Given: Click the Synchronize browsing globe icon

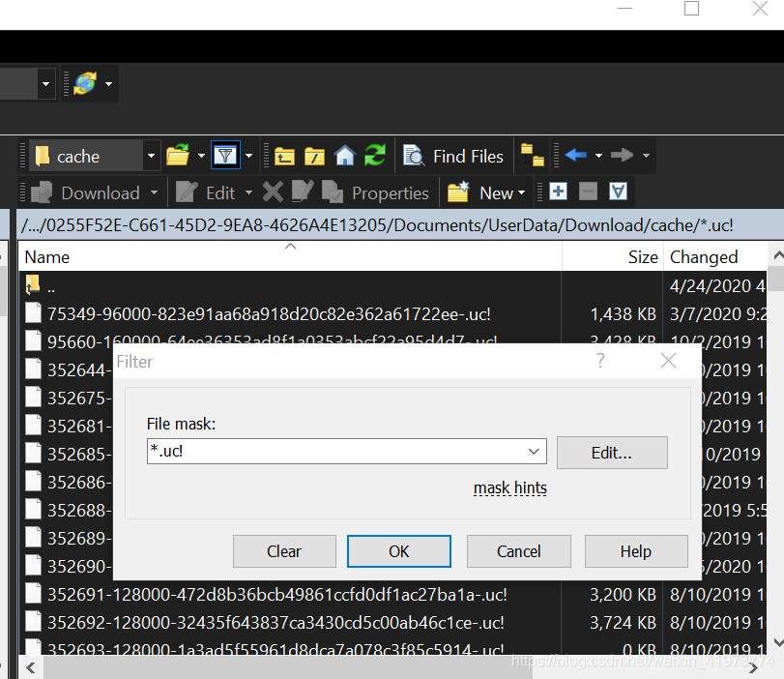Looking at the screenshot, I should [x=85, y=83].
